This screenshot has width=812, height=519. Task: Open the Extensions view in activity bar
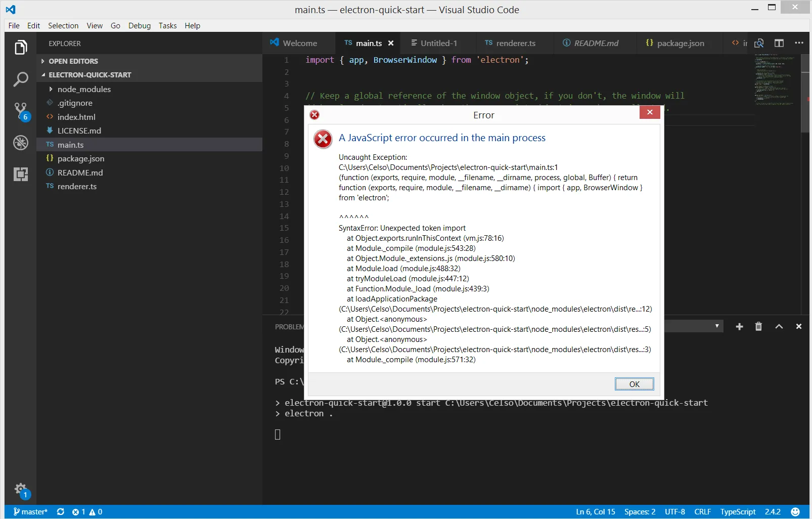21,174
